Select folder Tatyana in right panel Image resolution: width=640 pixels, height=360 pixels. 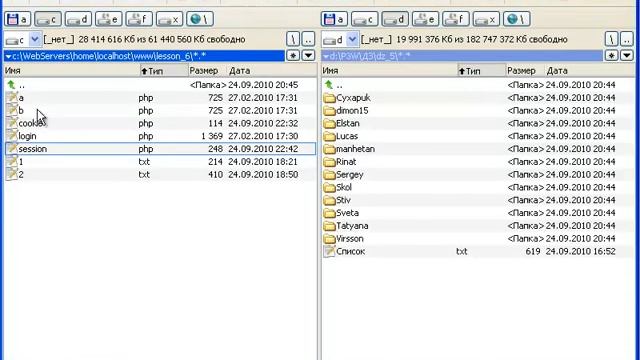click(x=478, y=226)
